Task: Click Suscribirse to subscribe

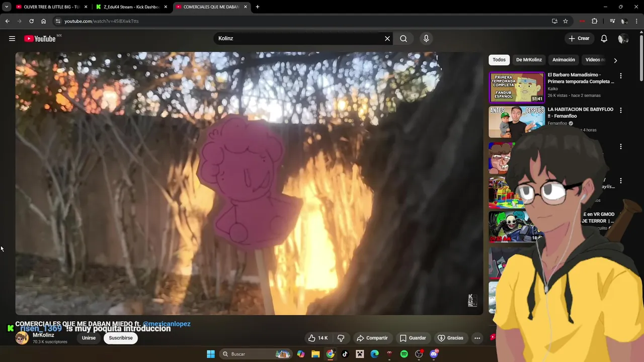Action: pos(121,338)
